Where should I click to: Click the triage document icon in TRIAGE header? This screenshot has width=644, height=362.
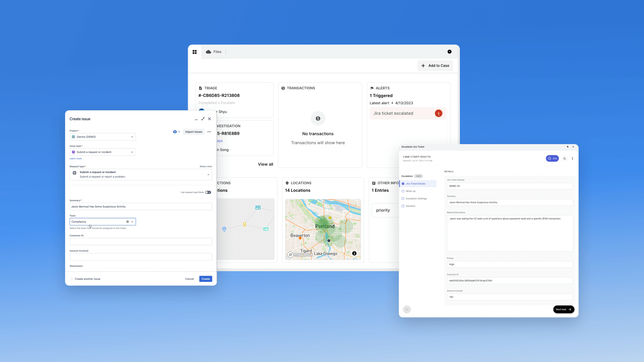200,87
